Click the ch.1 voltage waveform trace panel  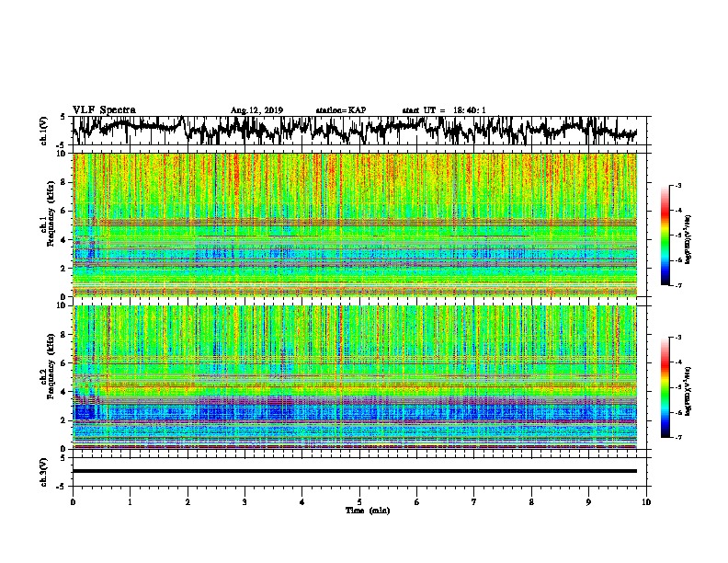click(x=358, y=131)
